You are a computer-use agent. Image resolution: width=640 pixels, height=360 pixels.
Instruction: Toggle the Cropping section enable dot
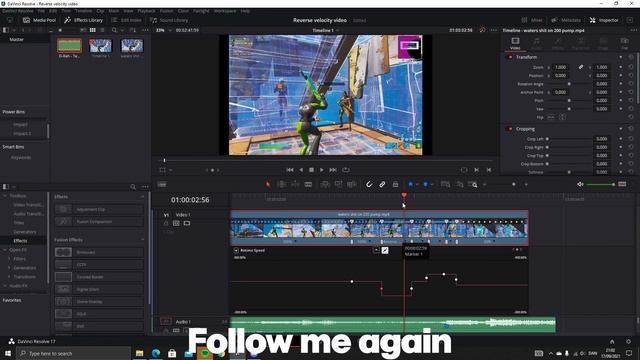(510, 129)
